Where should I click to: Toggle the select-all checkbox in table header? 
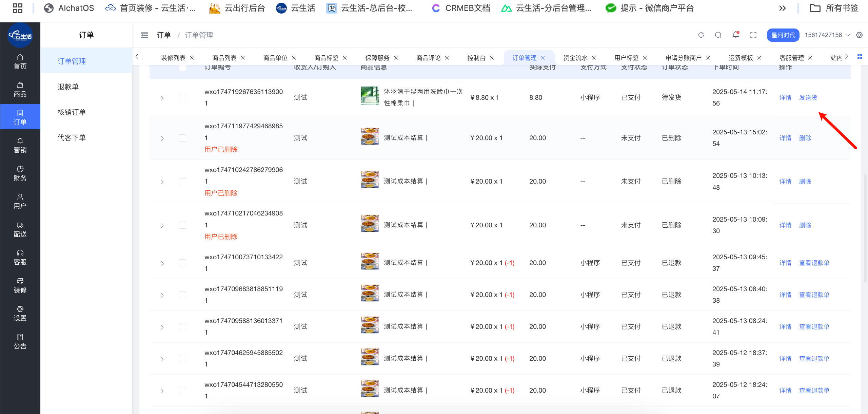coord(182,67)
